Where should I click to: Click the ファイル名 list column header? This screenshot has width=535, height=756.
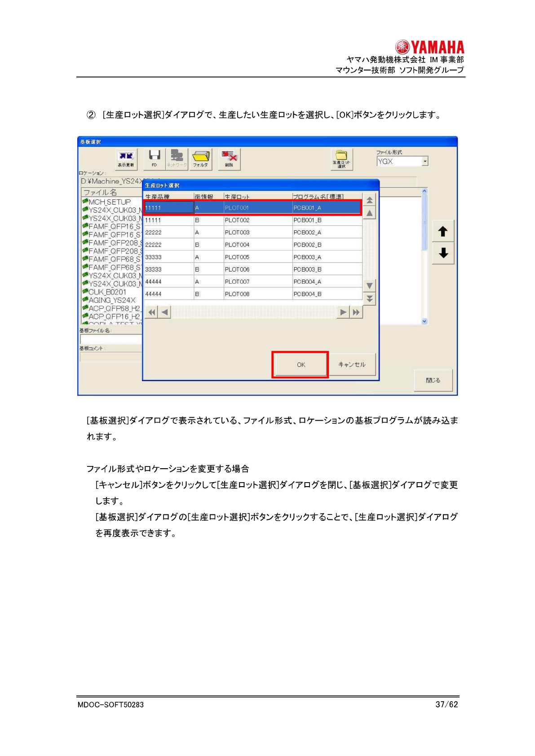pos(111,192)
